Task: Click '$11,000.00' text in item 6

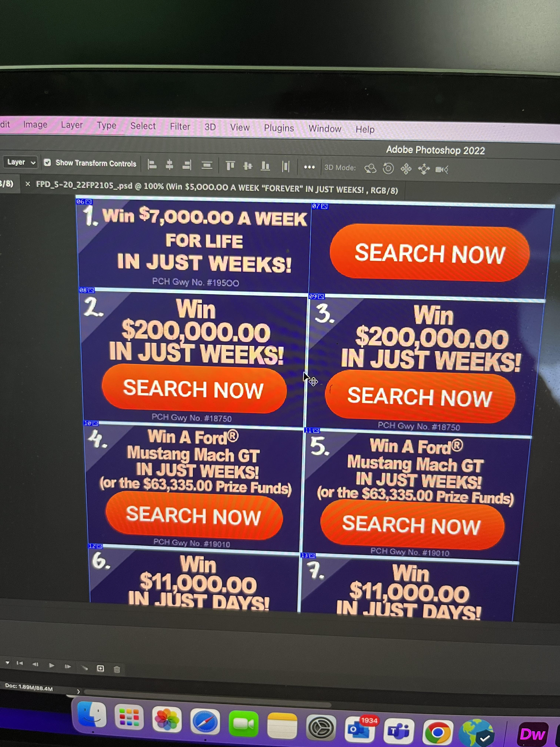Action: pyautogui.click(x=199, y=583)
